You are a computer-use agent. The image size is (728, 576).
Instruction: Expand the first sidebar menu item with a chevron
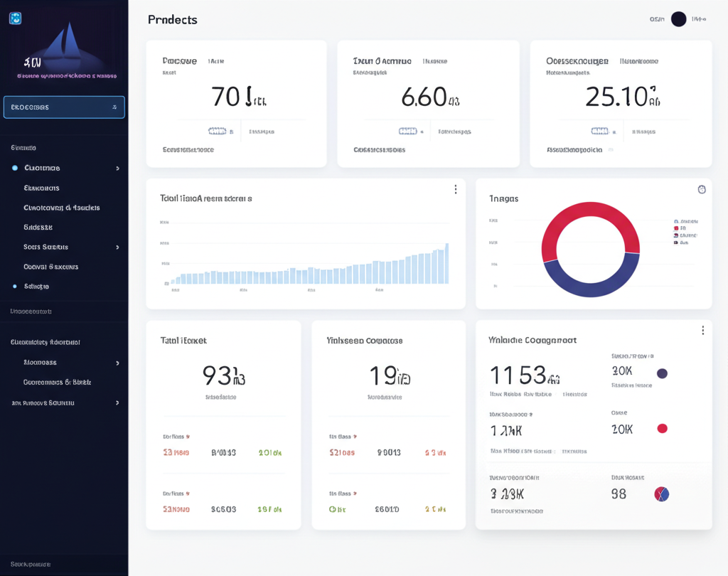tap(119, 168)
